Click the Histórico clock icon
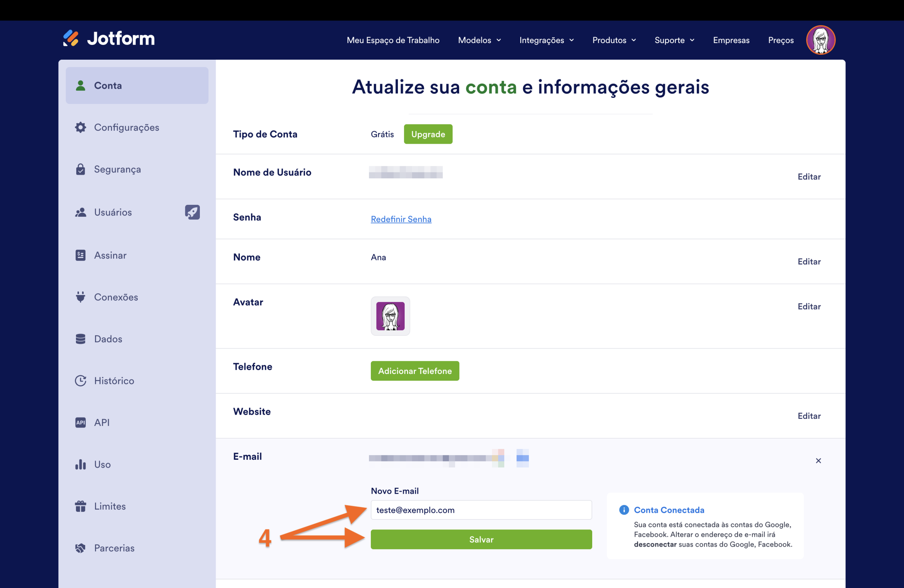Screen dimensions: 904x588 coord(81,380)
